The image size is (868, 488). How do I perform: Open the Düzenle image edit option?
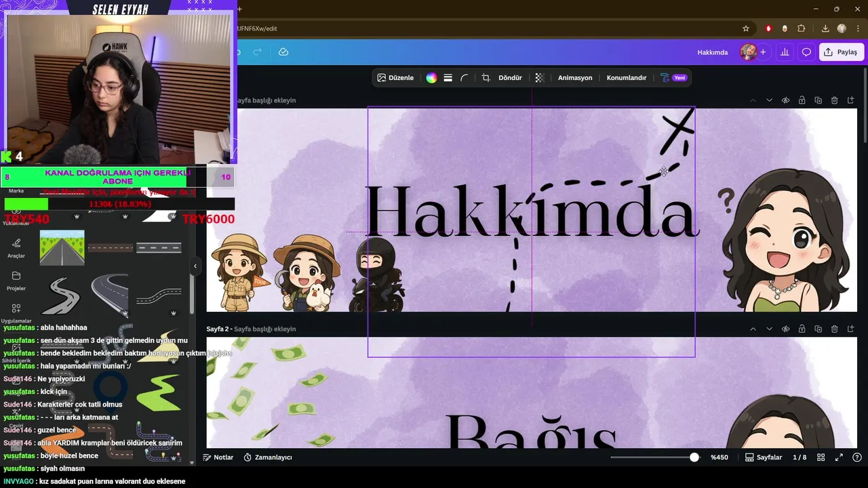(x=395, y=78)
